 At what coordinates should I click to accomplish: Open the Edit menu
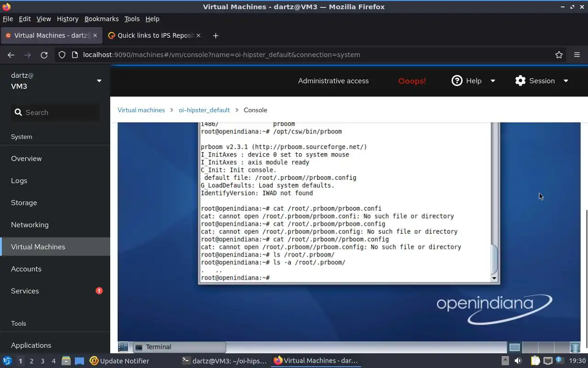click(x=25, y=19)
